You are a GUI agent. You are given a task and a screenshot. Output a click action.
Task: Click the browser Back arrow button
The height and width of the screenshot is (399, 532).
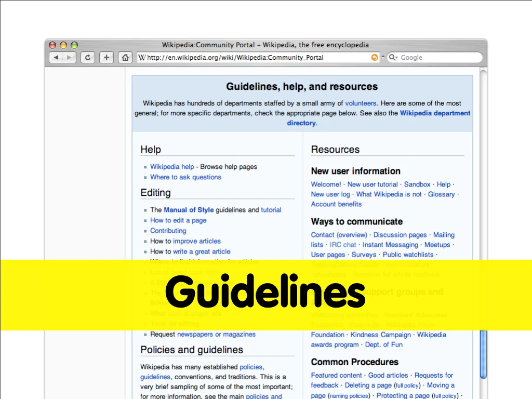(56, 57)
